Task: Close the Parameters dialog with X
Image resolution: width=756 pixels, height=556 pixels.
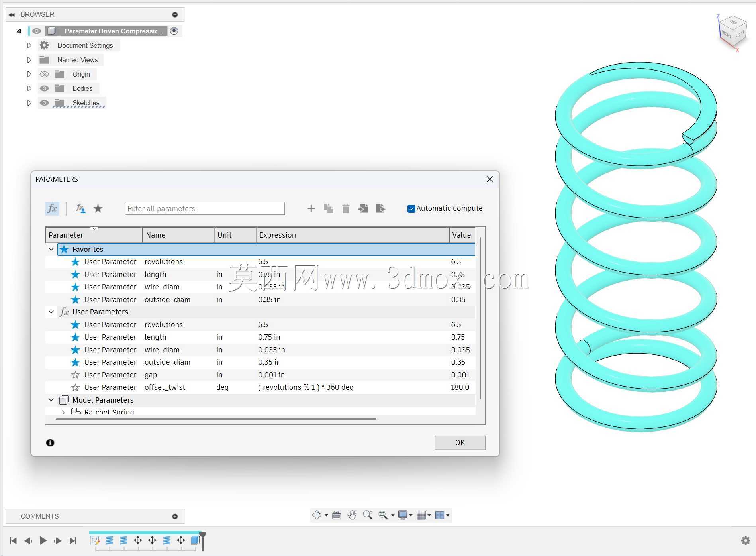Action: coord(490,179)
